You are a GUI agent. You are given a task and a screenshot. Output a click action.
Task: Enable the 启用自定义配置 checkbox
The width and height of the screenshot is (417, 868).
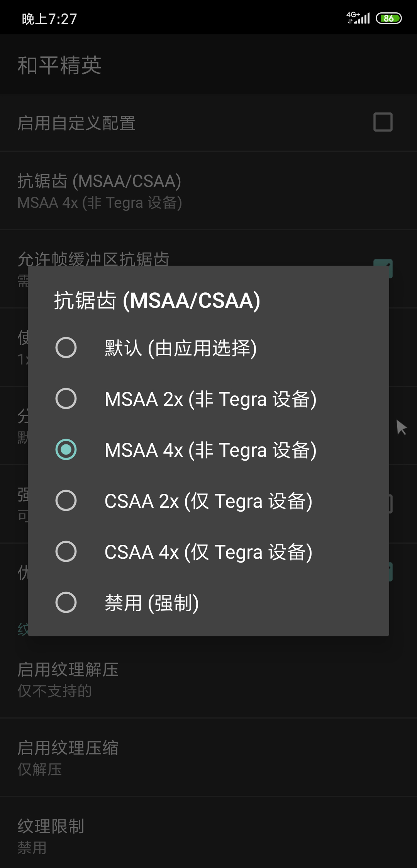point(383,122)
